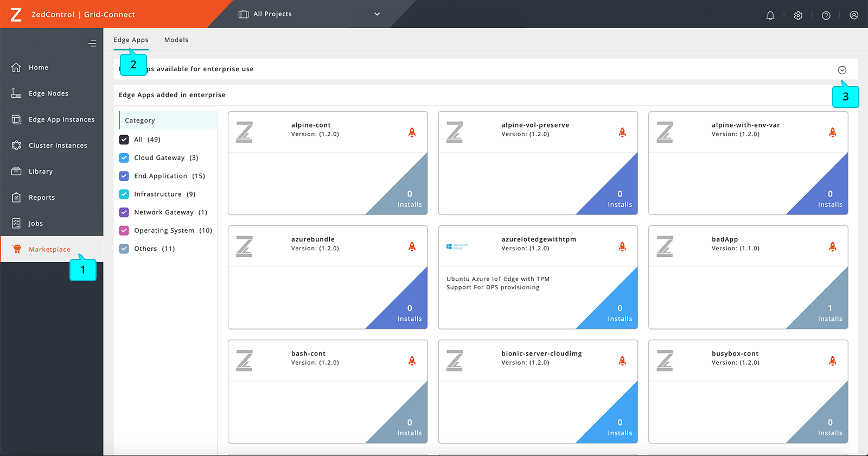Image resolution: width=868 pixels, height=456 pixels.
Task: Deploy bionic-server-cloudimg via rocket icon
Action: coord(622,361)
